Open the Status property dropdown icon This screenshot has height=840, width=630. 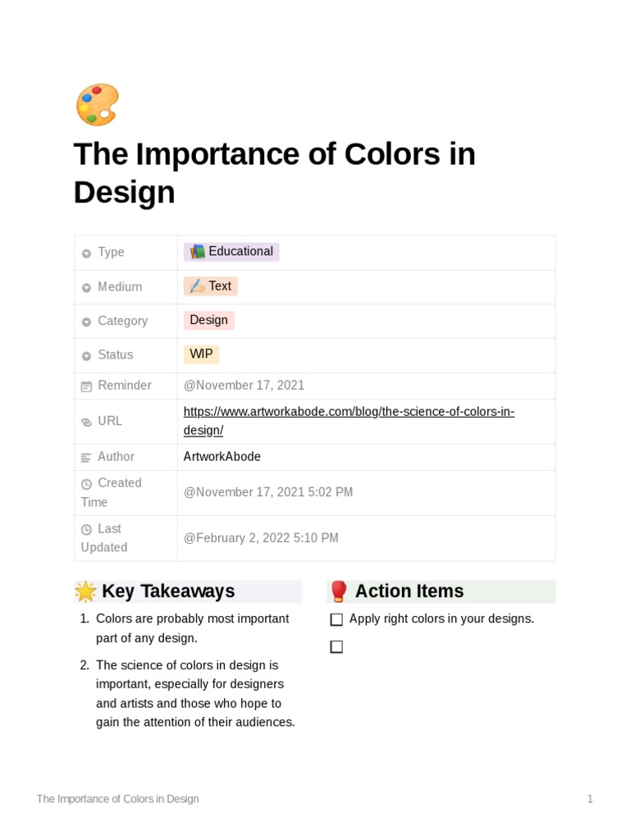pos(86,356)
